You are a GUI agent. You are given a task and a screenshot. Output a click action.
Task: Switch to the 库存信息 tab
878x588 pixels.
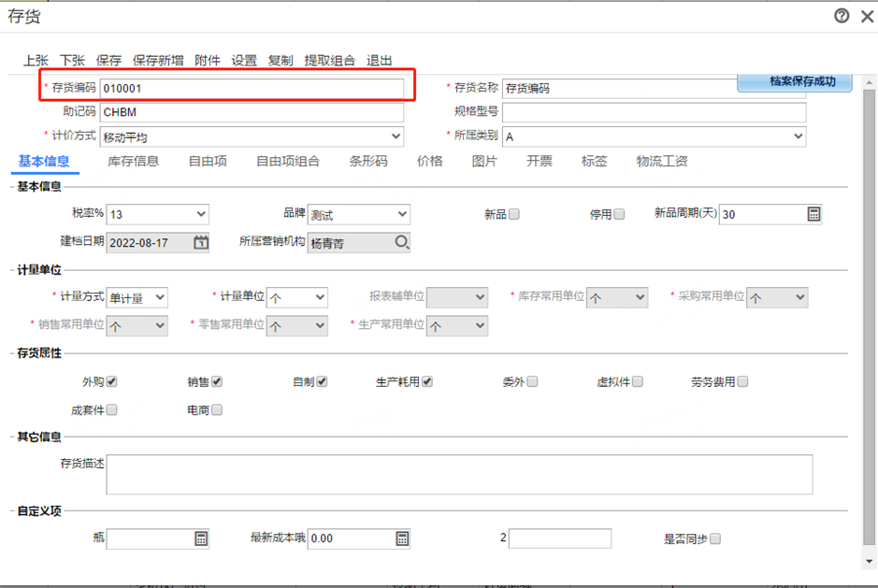[x=134, y=161]
